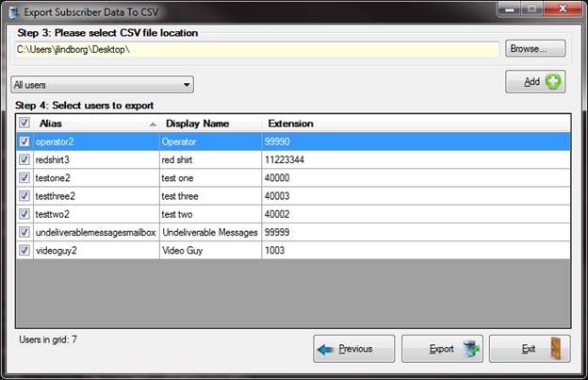588x380 pixels.
Task: Click the Undeliverable Messages display name cell
Action: [x=211, y=232]
